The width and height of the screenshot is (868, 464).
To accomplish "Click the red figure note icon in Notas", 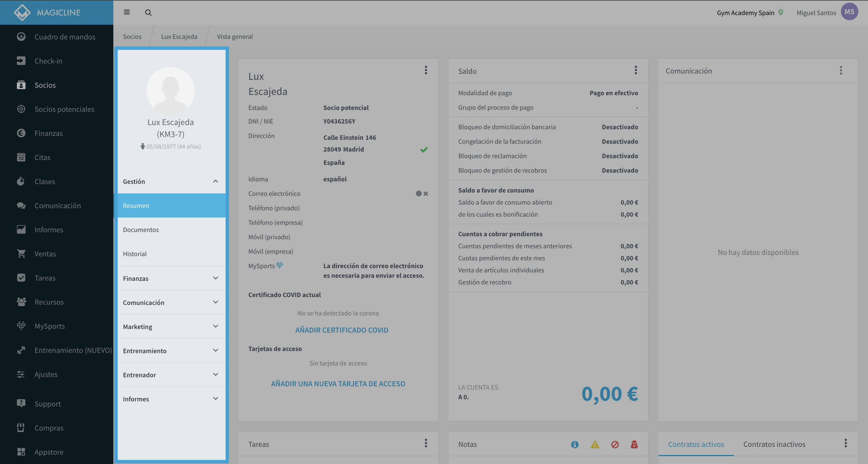I will click(634, 444).
